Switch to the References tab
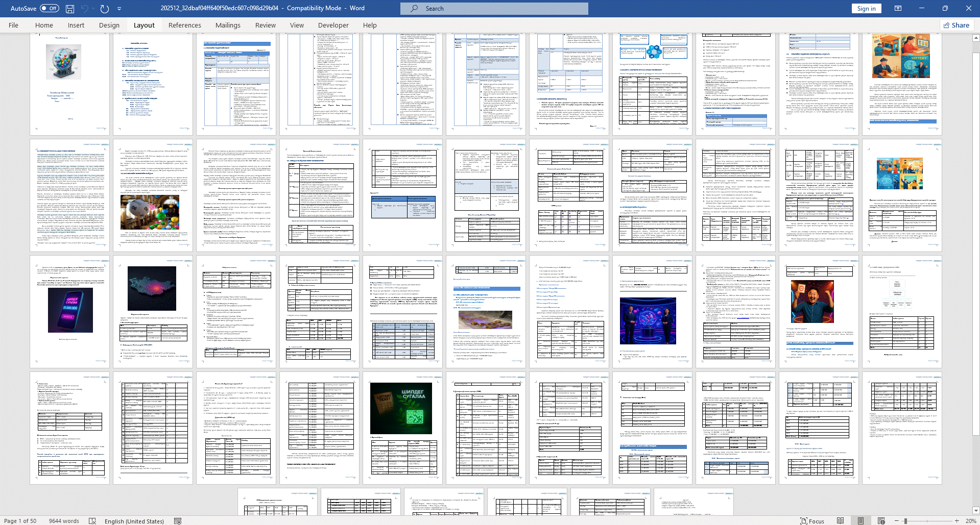This screenshot has height=525, width=980. [184, 25]
